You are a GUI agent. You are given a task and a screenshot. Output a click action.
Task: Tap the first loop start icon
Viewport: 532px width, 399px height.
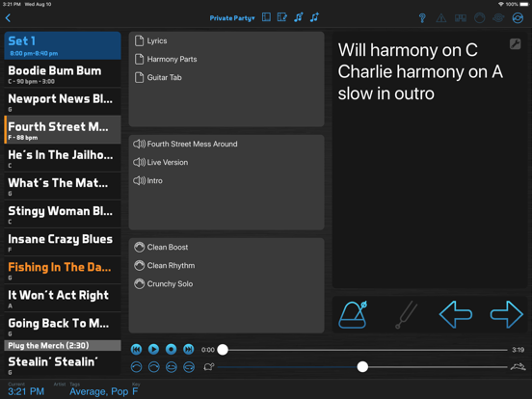coord(137,367)
